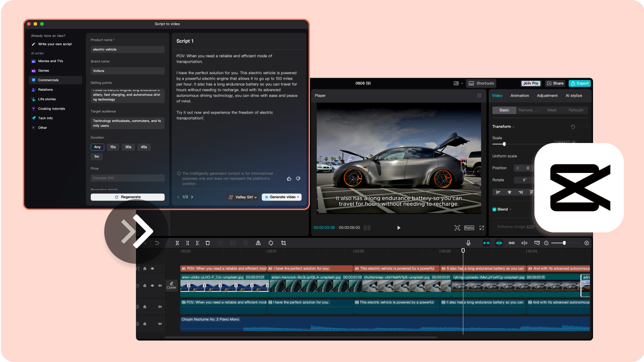Uncheck the Blend checkbox
Viewport: 644px width, 362px height.
494,209
